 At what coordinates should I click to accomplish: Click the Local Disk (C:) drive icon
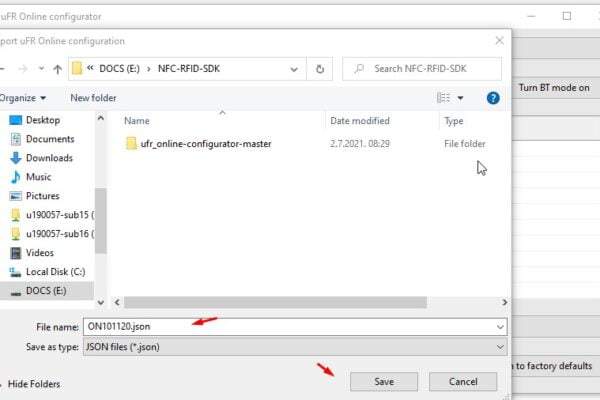pyautogui.click(x=15, y=272)
